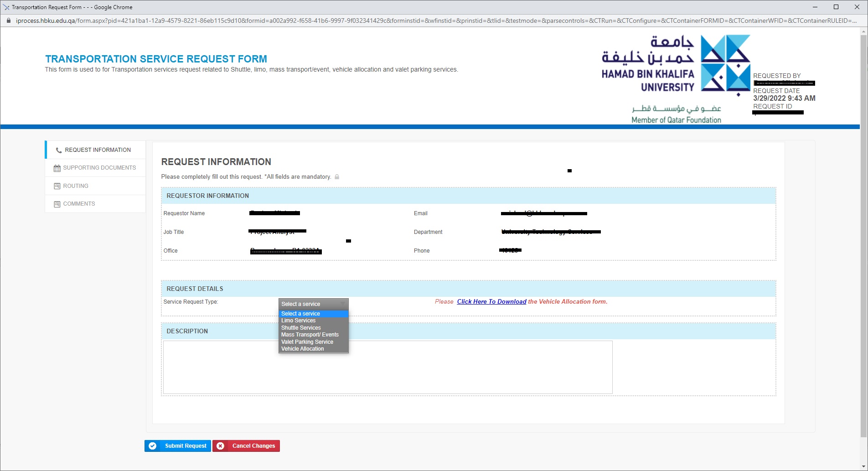Click the Requestor Name label
Viewport: 868px width, 471px height.
coord(184,213)
